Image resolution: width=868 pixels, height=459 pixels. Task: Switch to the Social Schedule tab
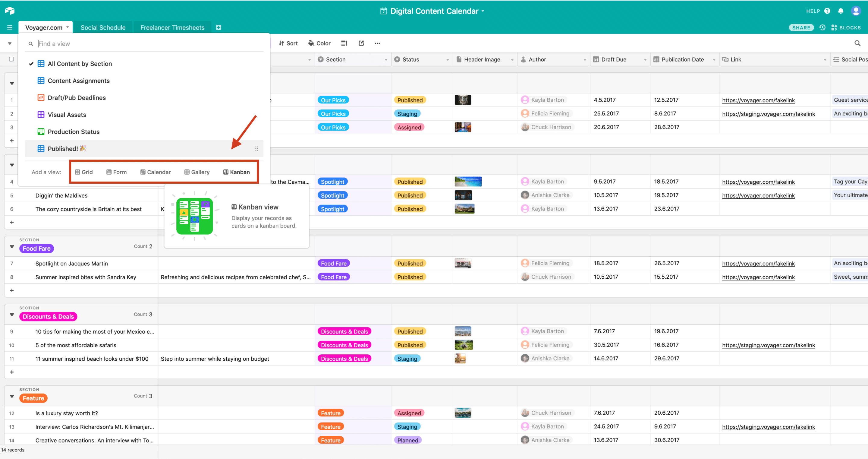(103, 27)
